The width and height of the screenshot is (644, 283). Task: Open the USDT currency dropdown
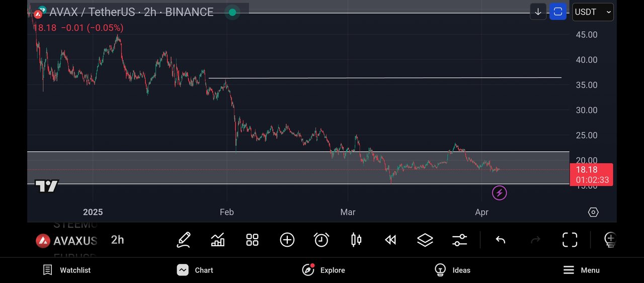coord(593,12)
